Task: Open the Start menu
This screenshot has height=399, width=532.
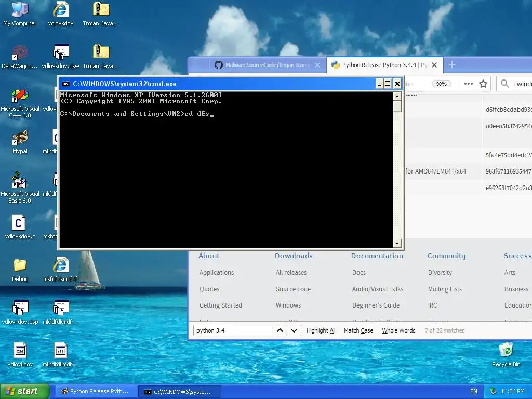Action: [25, 391]
